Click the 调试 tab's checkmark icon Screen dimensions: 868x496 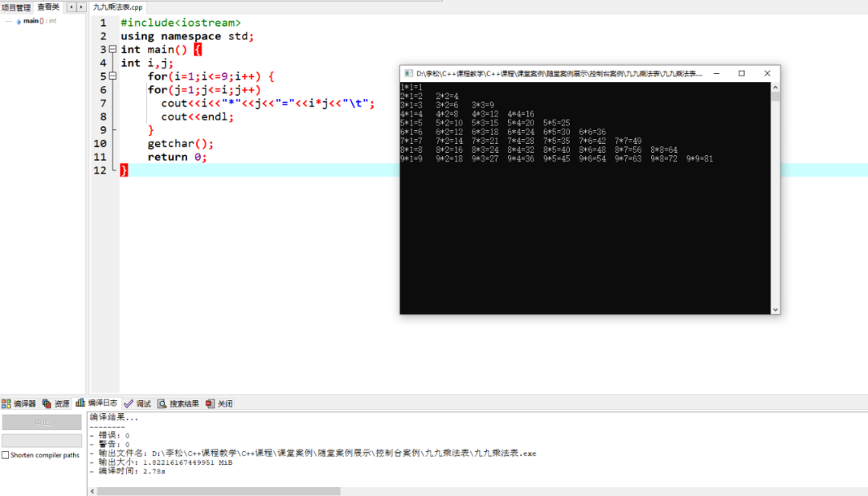[129, 404]
